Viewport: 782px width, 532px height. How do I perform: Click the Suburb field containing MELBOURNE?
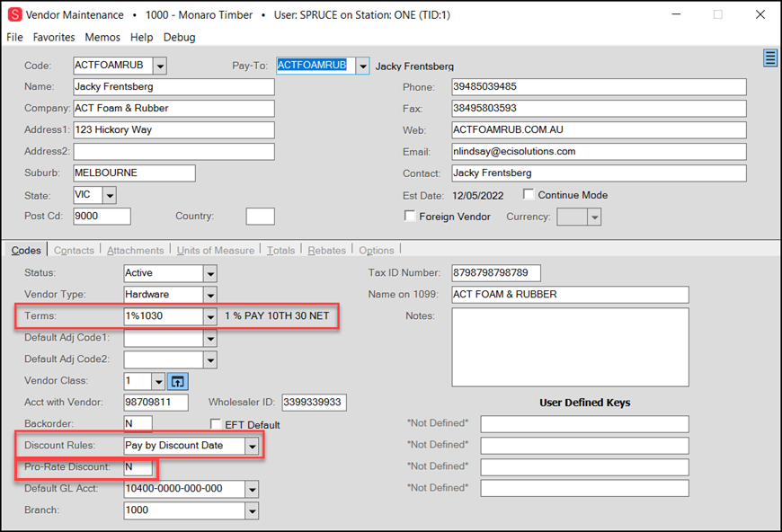[134, 173]
